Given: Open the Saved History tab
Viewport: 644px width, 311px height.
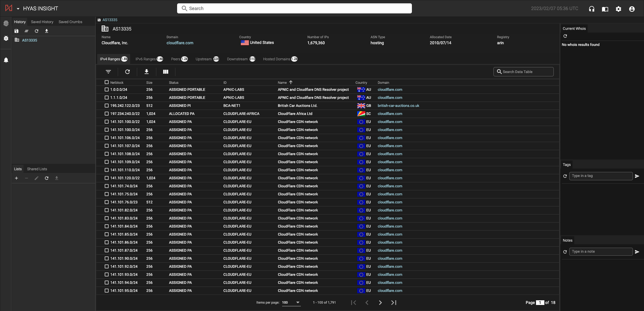Looking at the screenshot, I should click(42, 22).
